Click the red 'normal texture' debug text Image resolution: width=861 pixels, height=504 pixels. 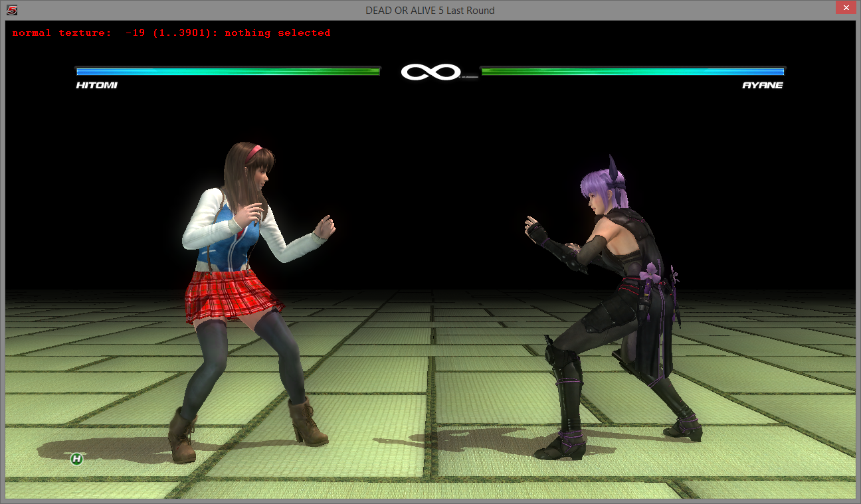pos(62,33)
